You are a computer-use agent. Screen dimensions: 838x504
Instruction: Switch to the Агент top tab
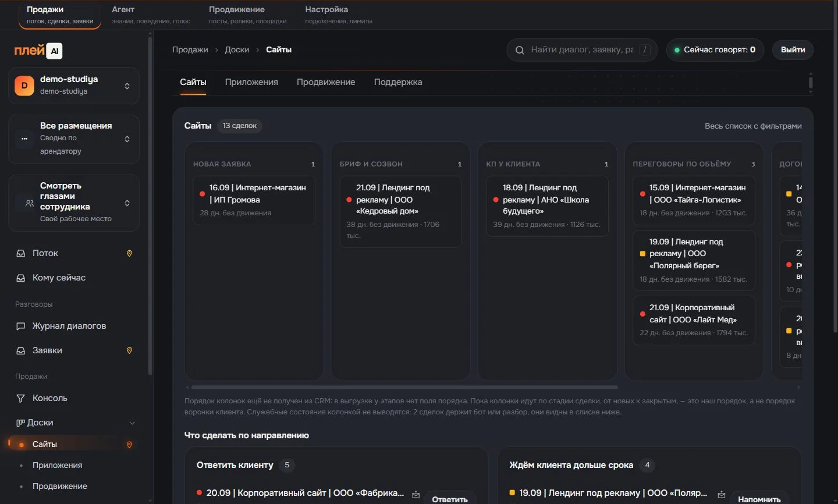click(x=151, y=15)
